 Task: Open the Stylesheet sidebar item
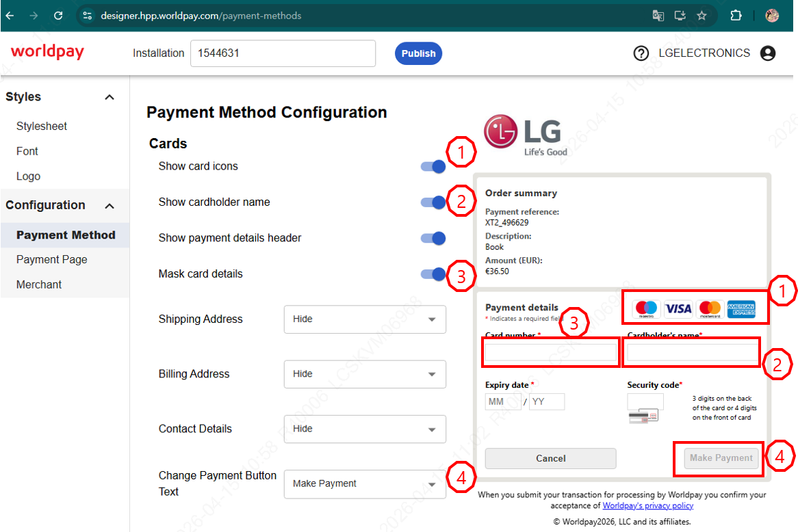[x=42, y=127]
